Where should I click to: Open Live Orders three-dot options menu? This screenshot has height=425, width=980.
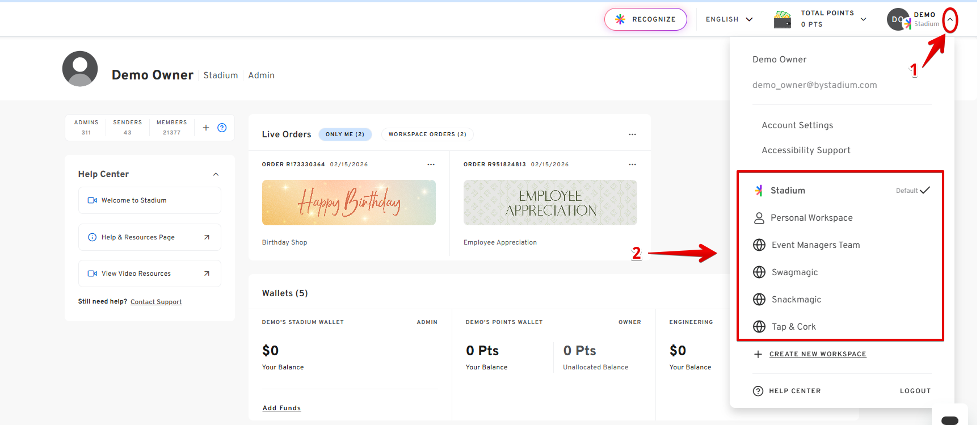point(632,134)
